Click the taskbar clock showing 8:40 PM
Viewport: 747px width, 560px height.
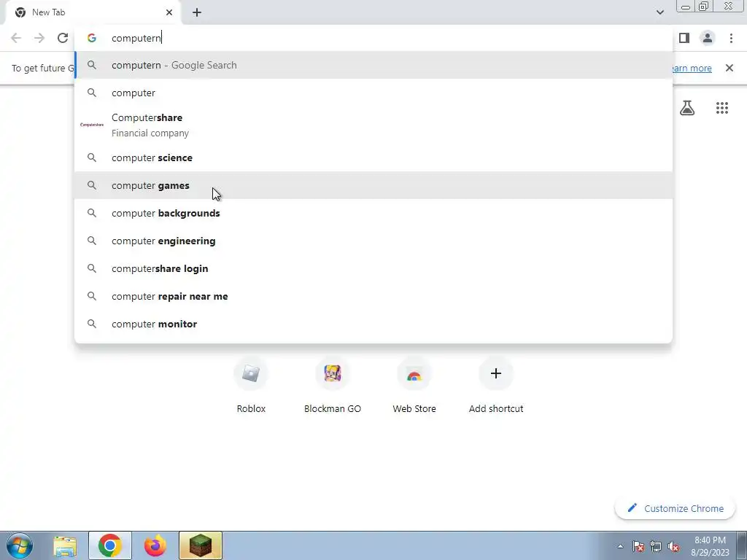pyautogui.click(x=710, y=546)
